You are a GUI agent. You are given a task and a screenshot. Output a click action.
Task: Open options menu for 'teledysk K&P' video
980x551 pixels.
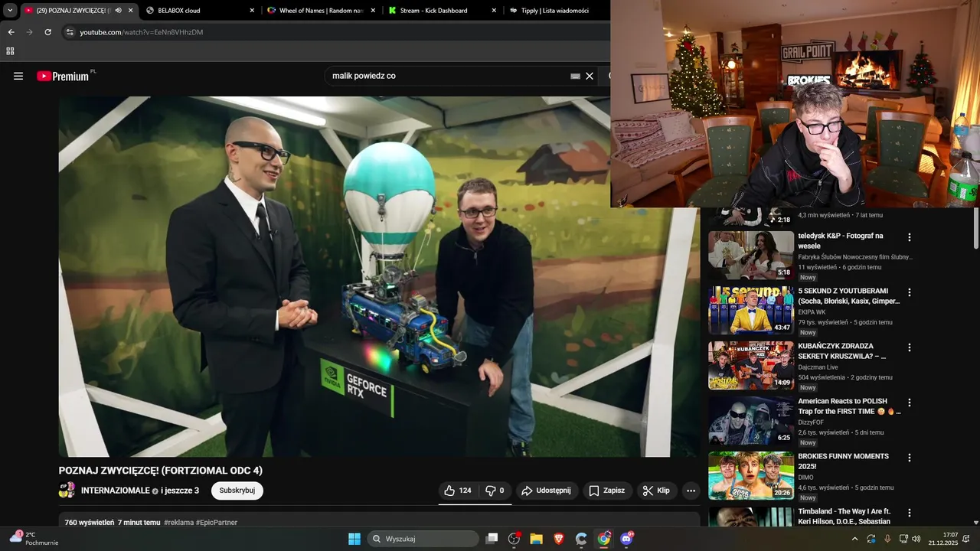tap(910, 237)
